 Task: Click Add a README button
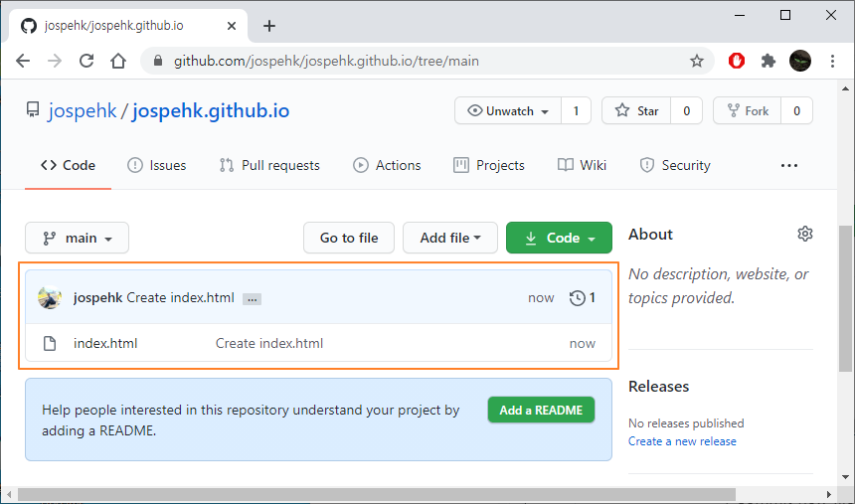(541, 411)
